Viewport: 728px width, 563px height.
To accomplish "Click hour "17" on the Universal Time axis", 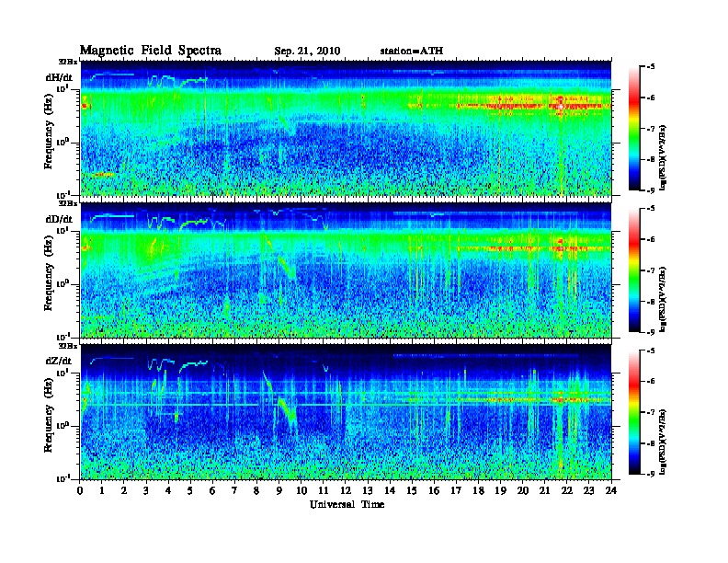I will click(x=456, y=491).
